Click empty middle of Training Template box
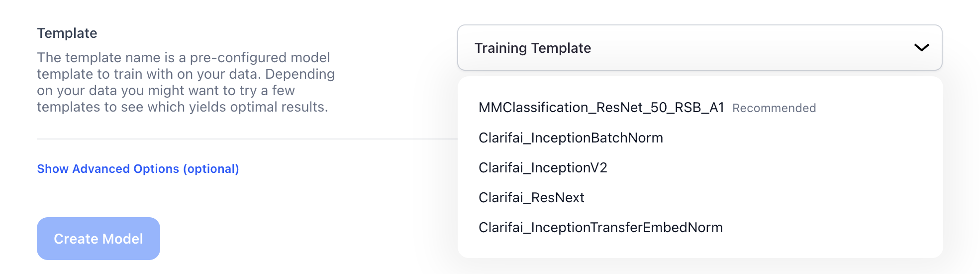 746,48
